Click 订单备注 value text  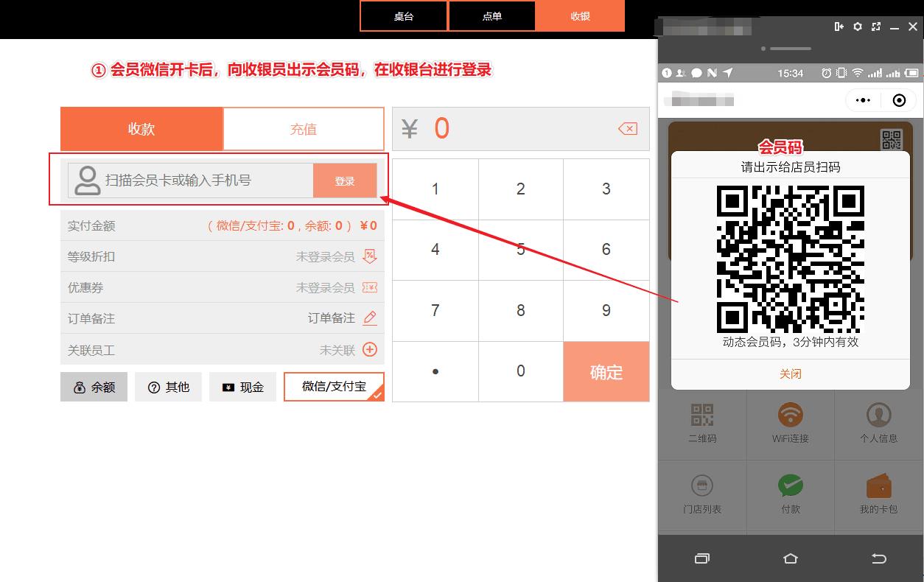(331, 318)
